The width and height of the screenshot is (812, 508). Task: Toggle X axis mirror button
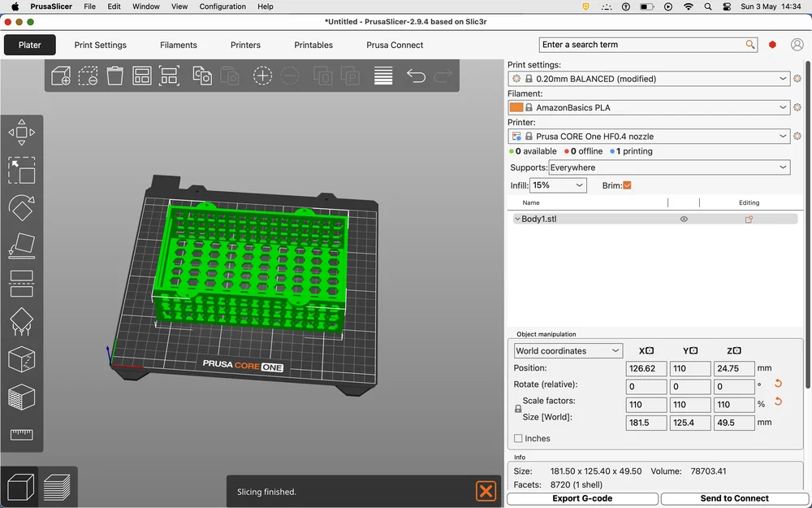coord(650,351)
